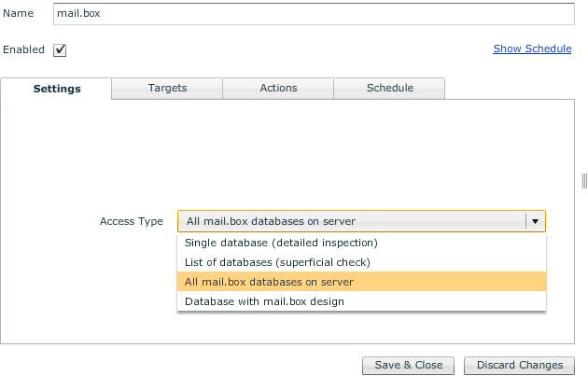Image resolution: width=588 pixels, height=376 pixels.
Task: Click the Access Type combo box text field
Action: [350, 221]
